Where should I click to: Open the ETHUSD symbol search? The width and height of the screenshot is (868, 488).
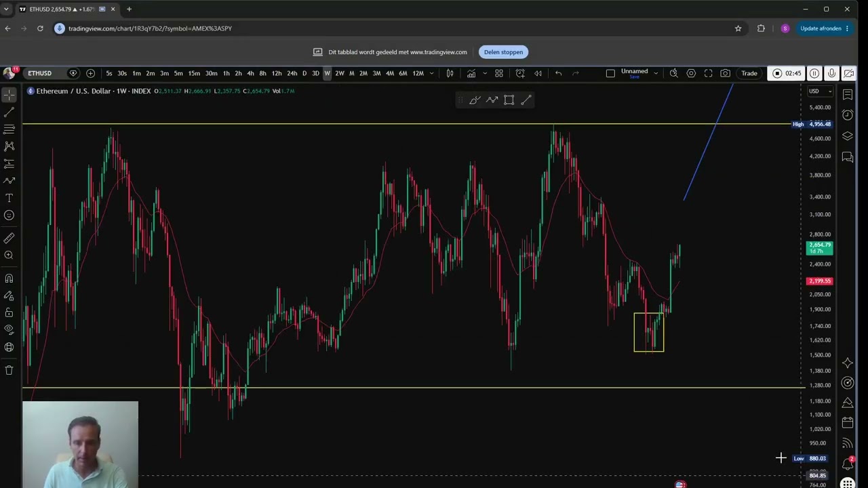(40, 73)
